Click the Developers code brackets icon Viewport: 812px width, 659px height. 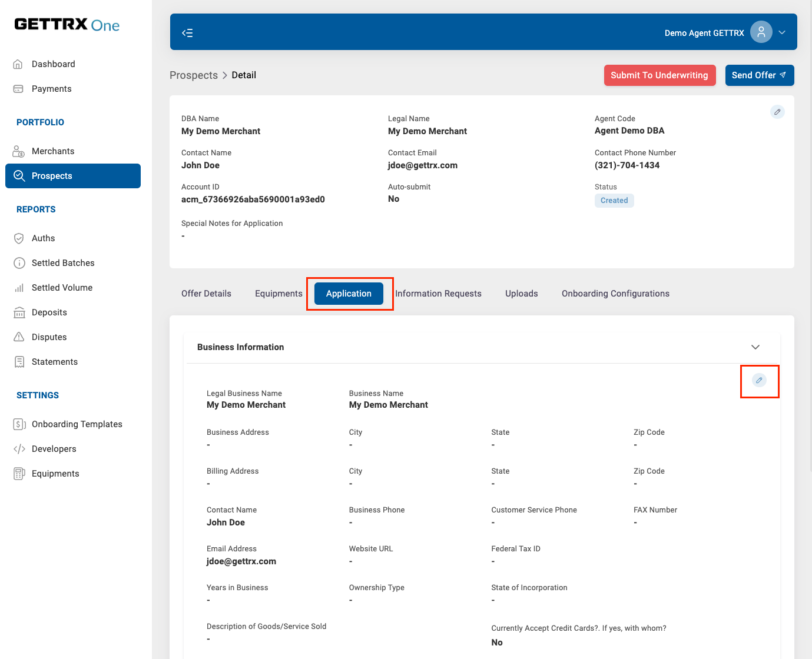point(19,449)
